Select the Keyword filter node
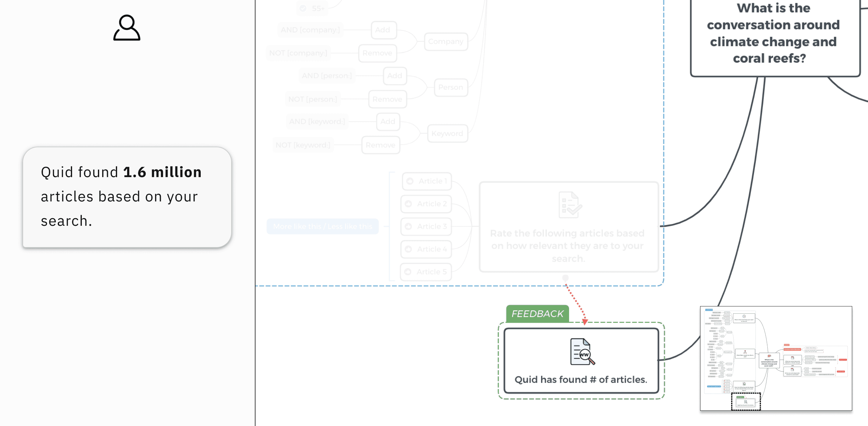Viewport: 868px width, 426px height. pyautogui.click(x=447, y=134)
